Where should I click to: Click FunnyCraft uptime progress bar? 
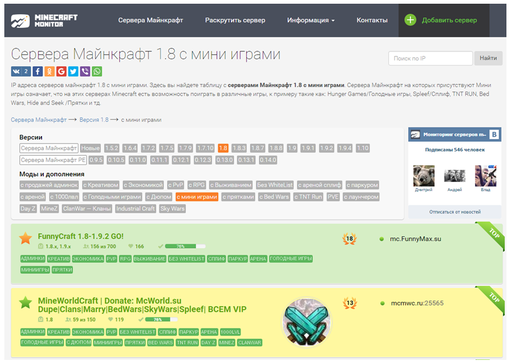(x=185, y=246)
